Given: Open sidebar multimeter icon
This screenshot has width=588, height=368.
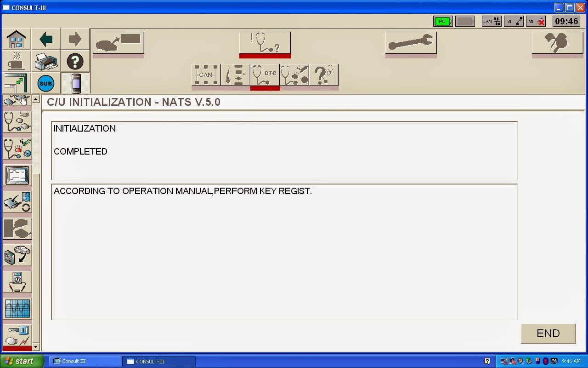Looking at the screenshot, I should tap(17, 282).
